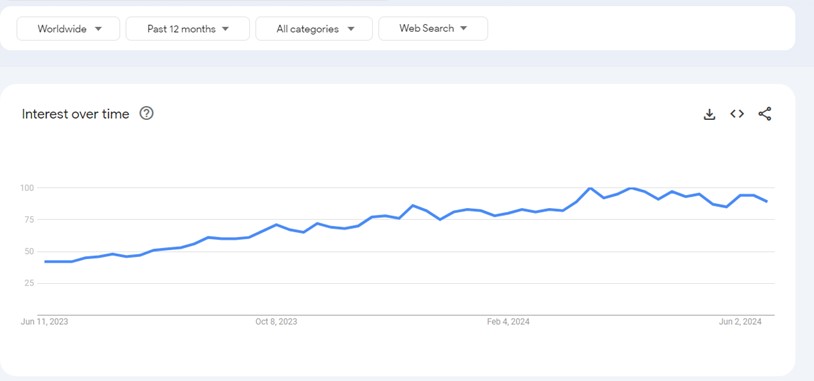Screen dimensions: 814x381
Task: Click the 50 y-axis label
Action: 30,252
